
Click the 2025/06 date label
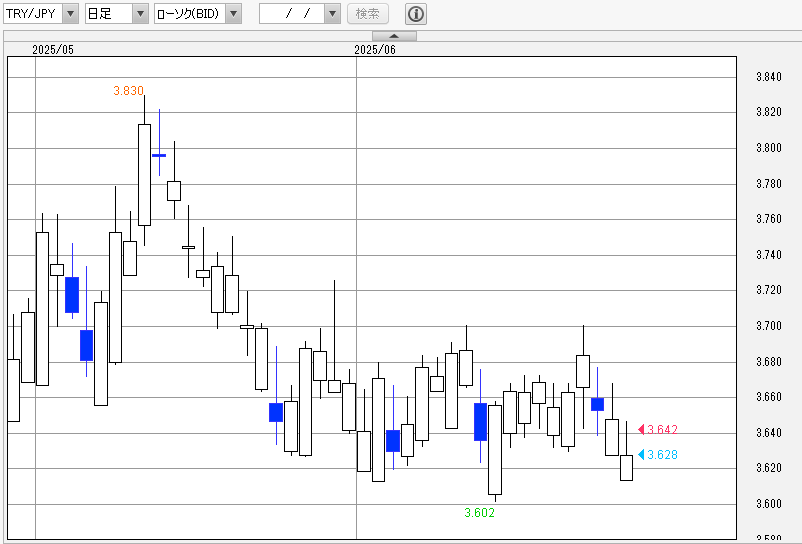pyautogui.click(x=375, y=50)
